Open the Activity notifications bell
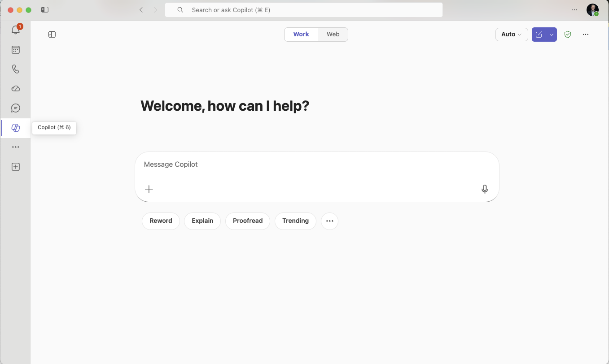609x364 pixels. coord(16,30)
